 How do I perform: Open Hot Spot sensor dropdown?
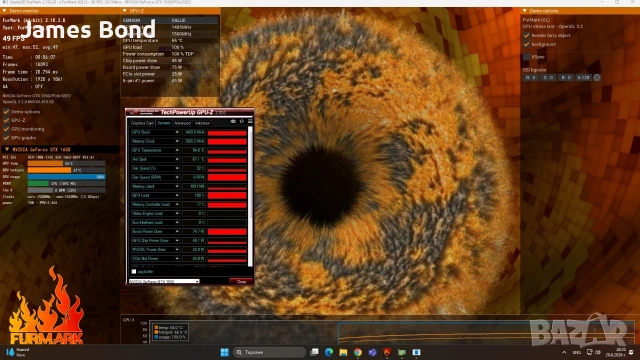[177, 159]
